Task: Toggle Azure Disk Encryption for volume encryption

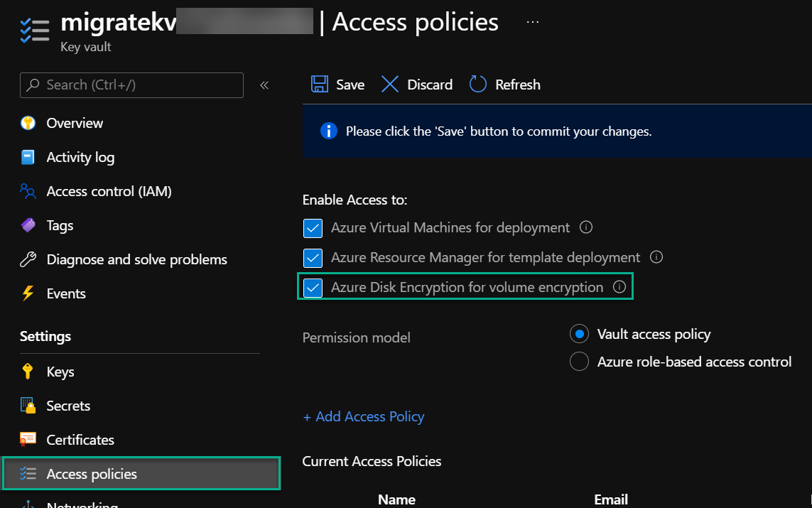Action: click(313, 288)
